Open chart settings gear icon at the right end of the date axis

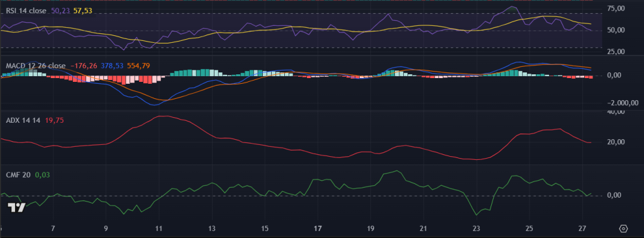[623, 229]
